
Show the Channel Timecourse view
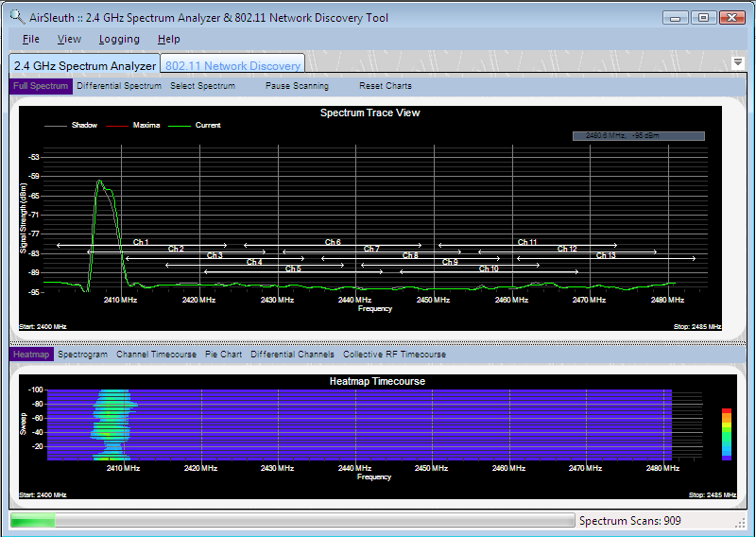156,355
